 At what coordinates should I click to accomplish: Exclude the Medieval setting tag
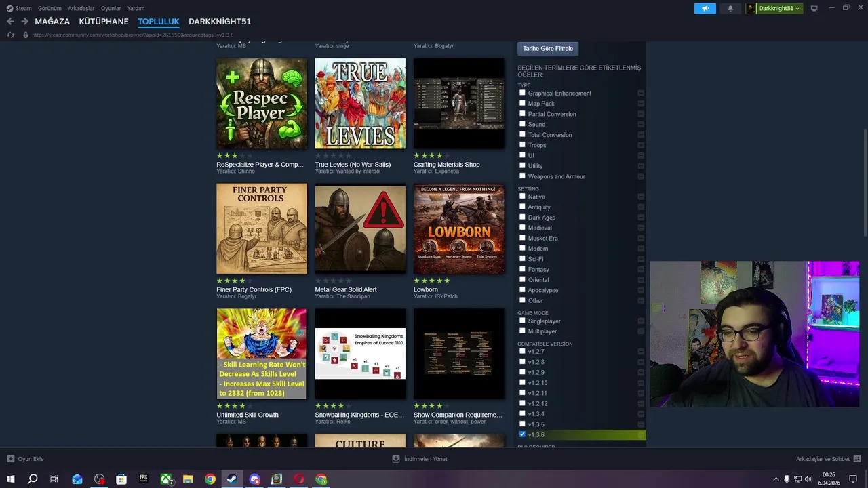(641, 228)
